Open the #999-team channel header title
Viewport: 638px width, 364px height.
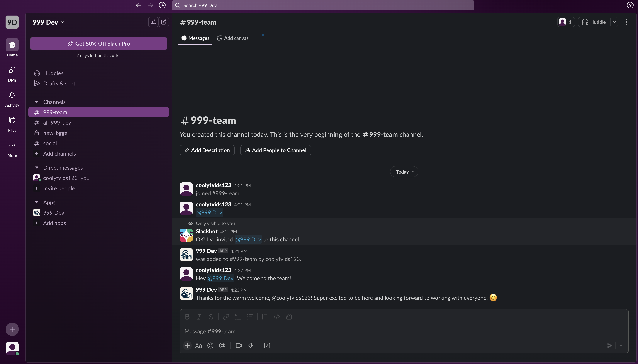(198, 22)
